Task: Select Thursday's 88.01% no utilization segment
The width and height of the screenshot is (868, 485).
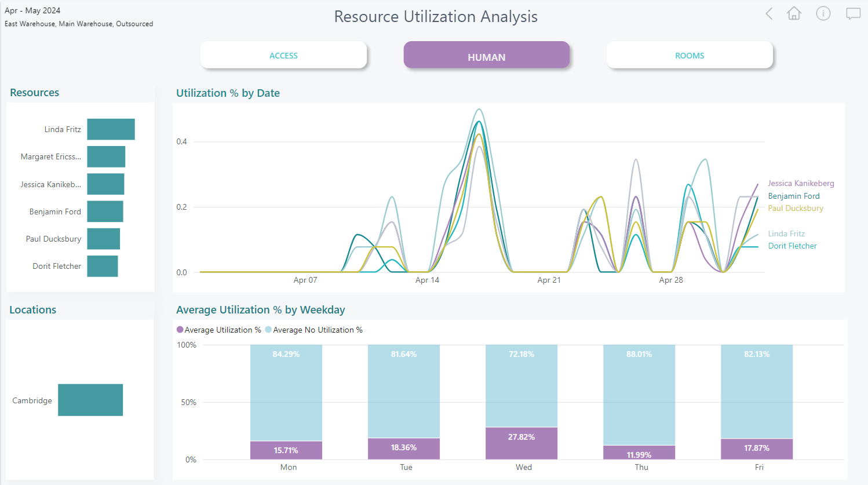Action: click(x=639, y=395)
